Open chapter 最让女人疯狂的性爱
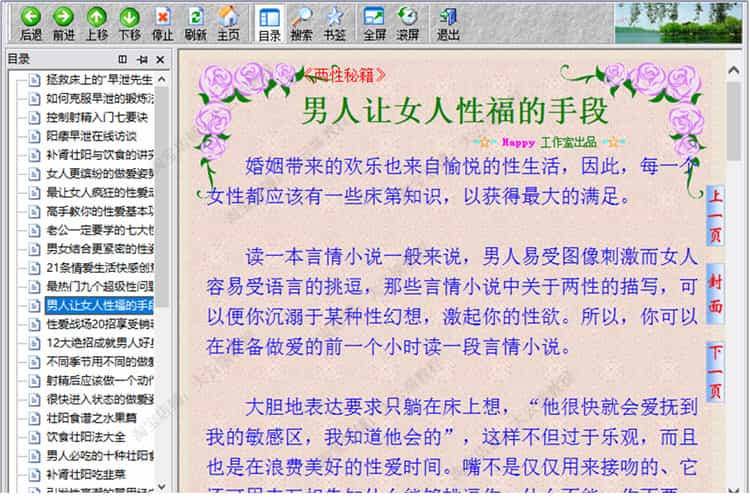Viewport: 750px width, 500px height. 100,193
